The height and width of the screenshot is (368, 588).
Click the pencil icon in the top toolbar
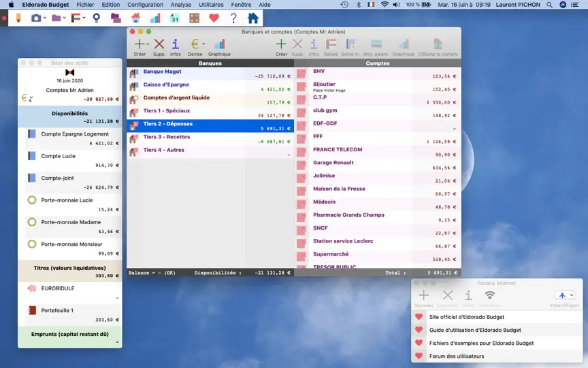[18, 18]
